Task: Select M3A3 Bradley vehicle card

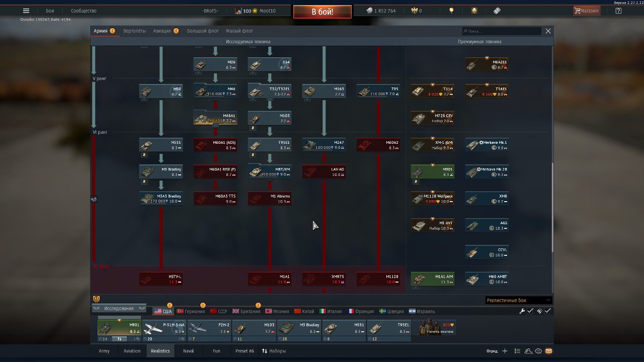Action: click(161, 199)
